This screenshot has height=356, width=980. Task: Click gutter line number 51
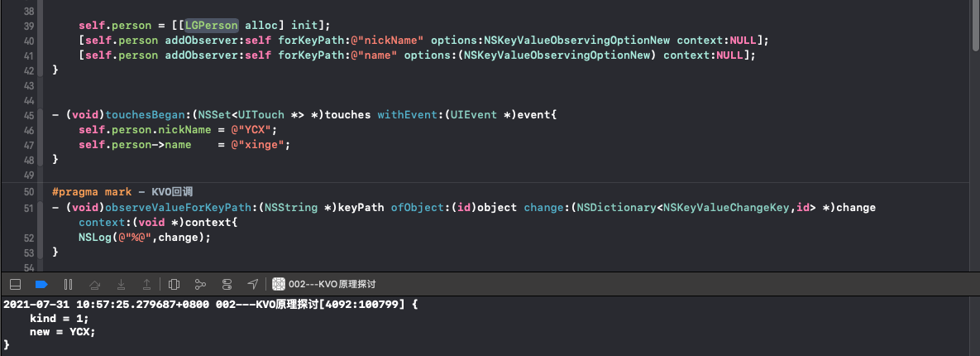(x=29, y=207)
